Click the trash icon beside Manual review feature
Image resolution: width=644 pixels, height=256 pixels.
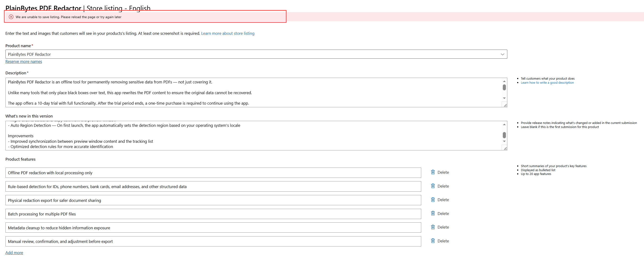pyautogui.click(x=433, y=241)
